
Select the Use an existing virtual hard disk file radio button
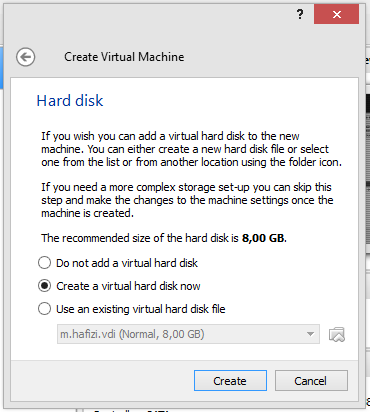[x=44, y=309]
